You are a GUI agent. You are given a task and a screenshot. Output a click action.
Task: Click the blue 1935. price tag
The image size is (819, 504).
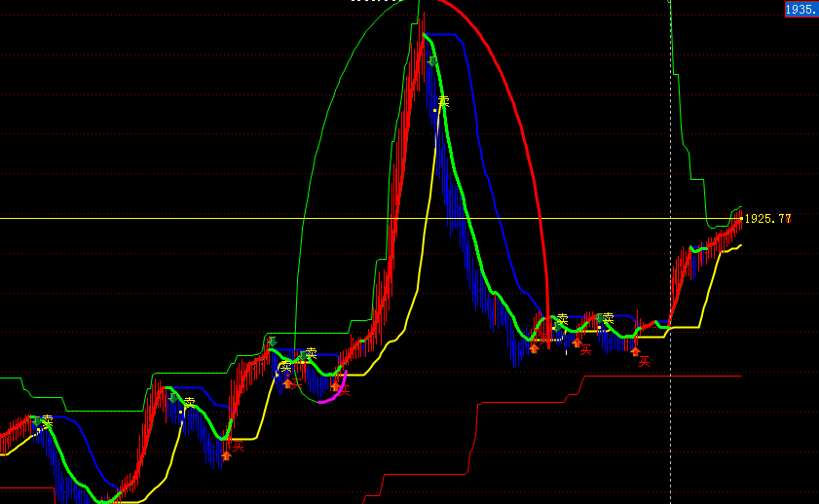(801, 10)
